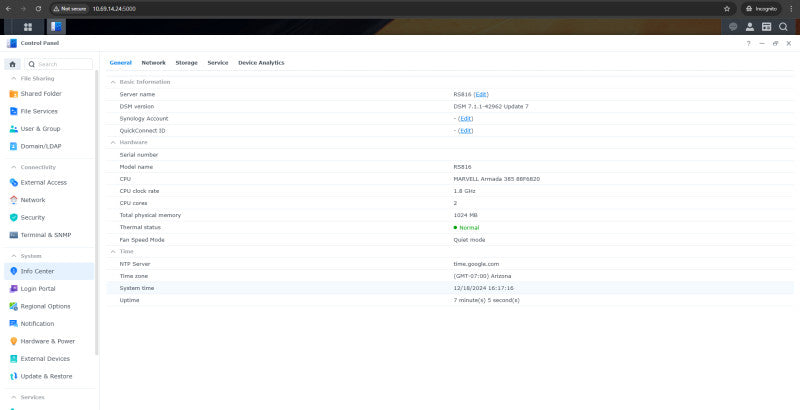The height and width of the screenshot is (410, 800).
Task: Collapse the Basic Information section
Action: [x=113, y=82]
